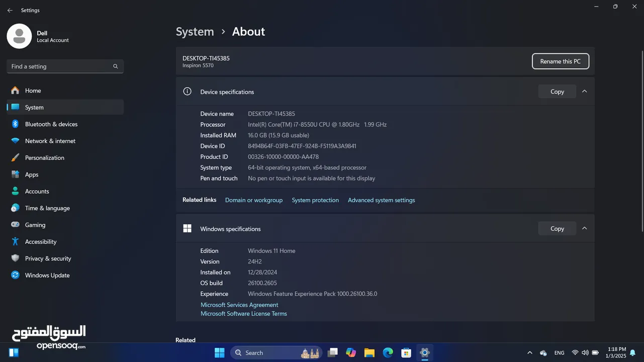Click Rename this PC button
The height and width of the screenshot is (362, 644).
(x=560, y=61)
